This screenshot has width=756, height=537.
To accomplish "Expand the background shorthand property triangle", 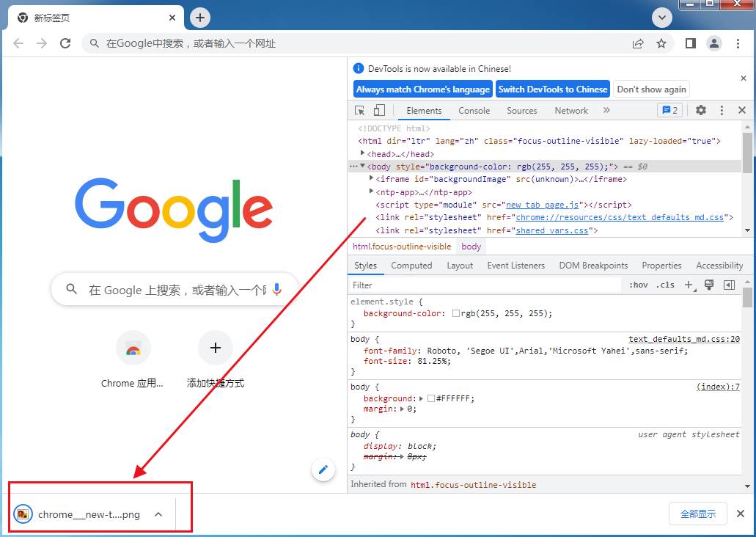I will 421,398.
